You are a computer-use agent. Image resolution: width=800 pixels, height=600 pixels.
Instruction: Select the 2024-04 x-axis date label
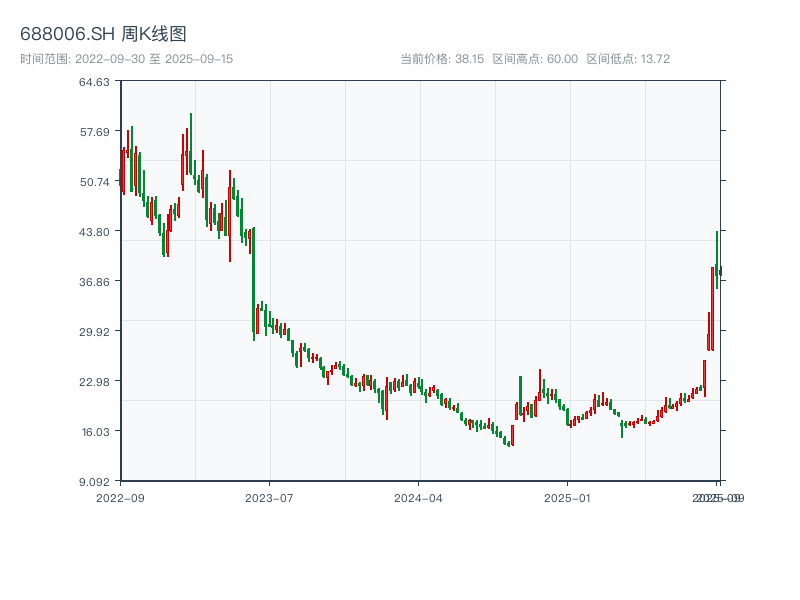tap(419, 497)
